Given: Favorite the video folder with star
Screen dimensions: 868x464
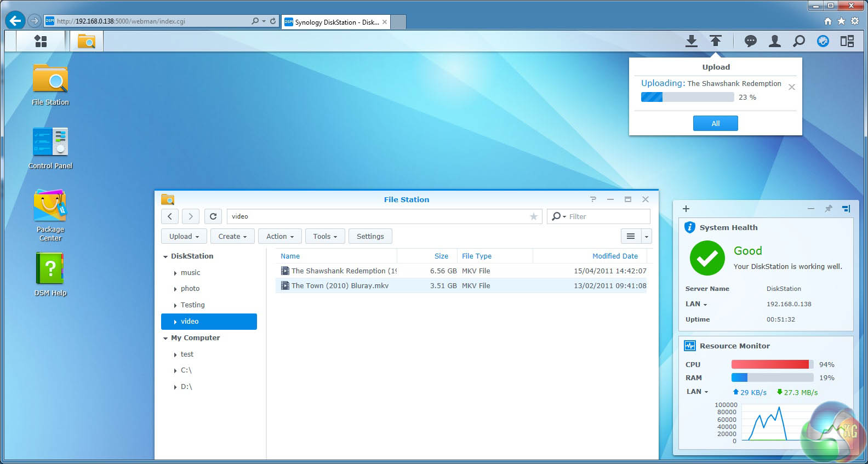Looking at the screenshot, I should pyautogui.click(x=533, y=217).
